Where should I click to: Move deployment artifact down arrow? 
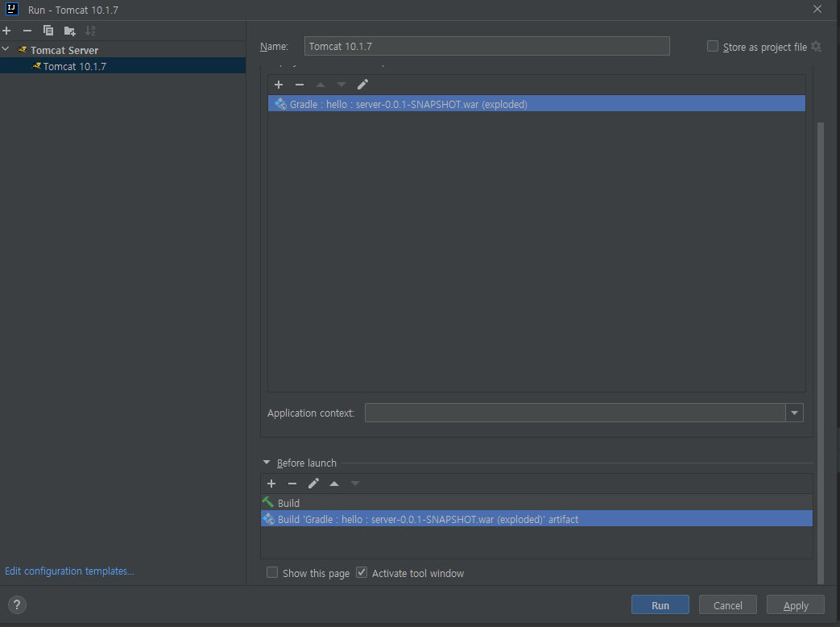tap(341, 85)
